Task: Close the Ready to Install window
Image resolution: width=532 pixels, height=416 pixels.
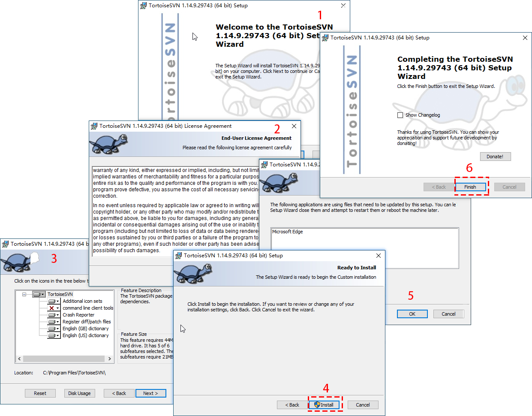Action: pyautogui.click(x=379, y=256)
